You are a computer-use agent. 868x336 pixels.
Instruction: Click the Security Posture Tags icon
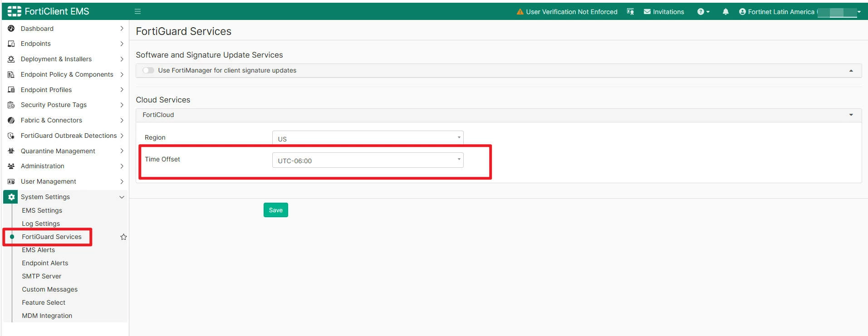point(11,105)
